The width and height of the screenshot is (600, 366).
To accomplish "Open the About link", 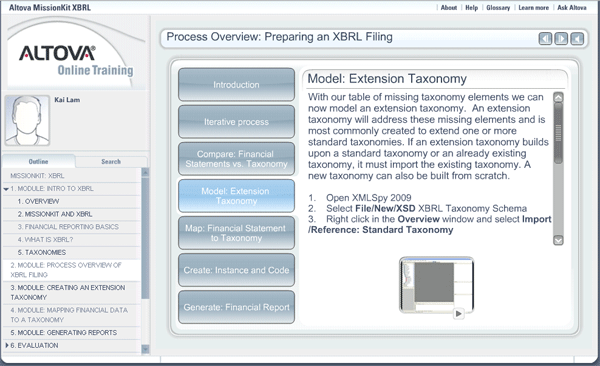I will tap(448, 8).
